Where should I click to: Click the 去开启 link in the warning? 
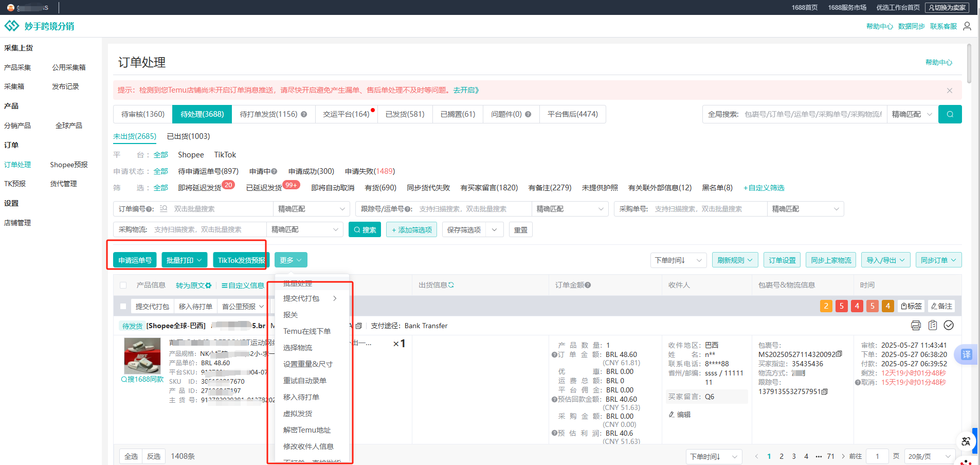[x=466, y=91]
